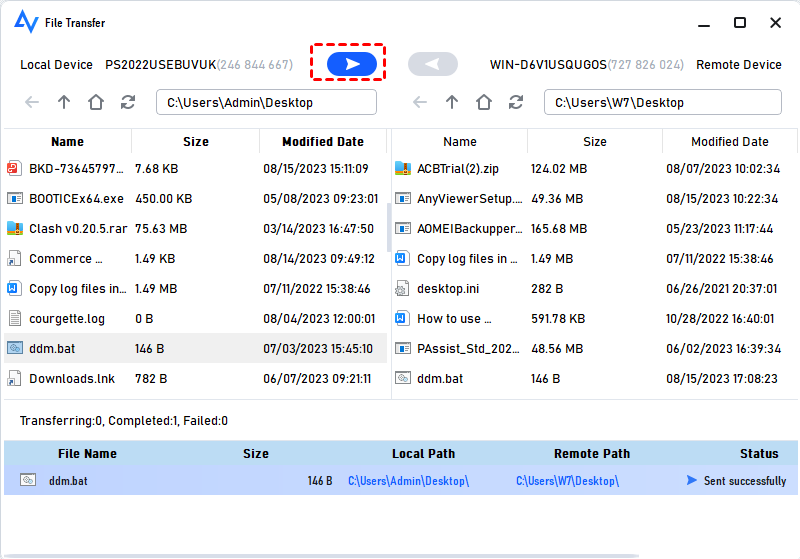This screenshot has height=559, width=800.
Task: Click 450.00 KB size of BOOTICEx64.exe
Action: pyautogui.click(x=164, y=198)
